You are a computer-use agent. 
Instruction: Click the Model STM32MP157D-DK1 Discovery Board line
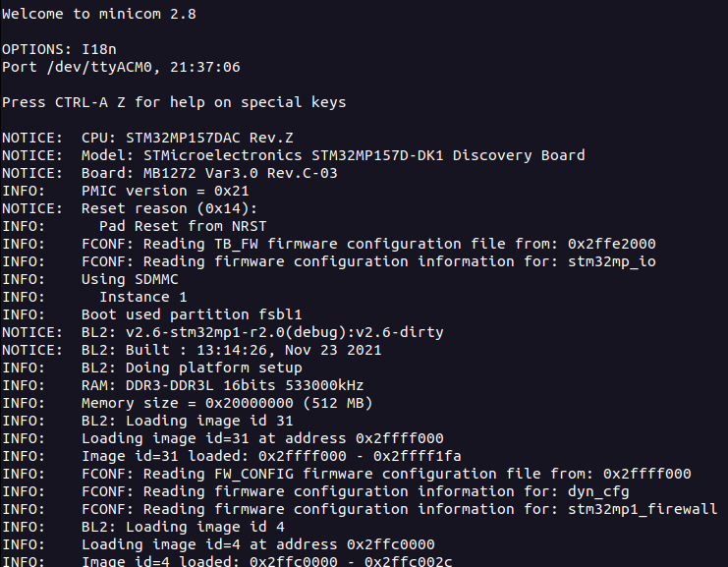pyautogui.click(x=294, y=155)
